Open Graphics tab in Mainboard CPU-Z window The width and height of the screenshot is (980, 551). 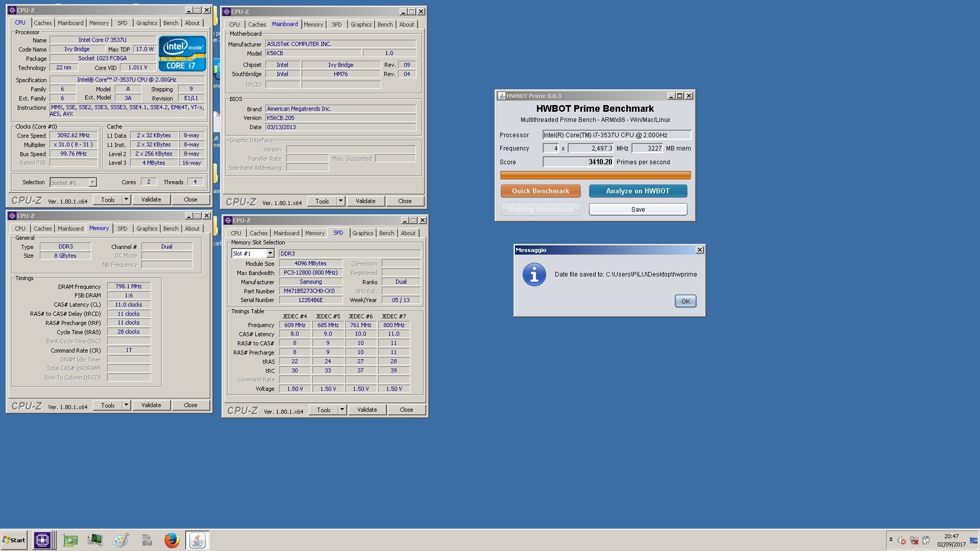pos(361,24)
